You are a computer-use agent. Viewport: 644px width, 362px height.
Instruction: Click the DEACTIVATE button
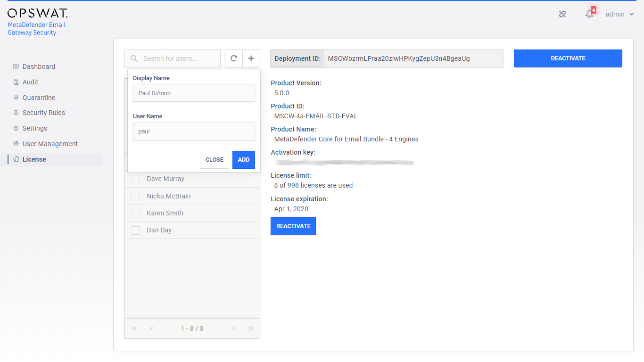[568, 58]
